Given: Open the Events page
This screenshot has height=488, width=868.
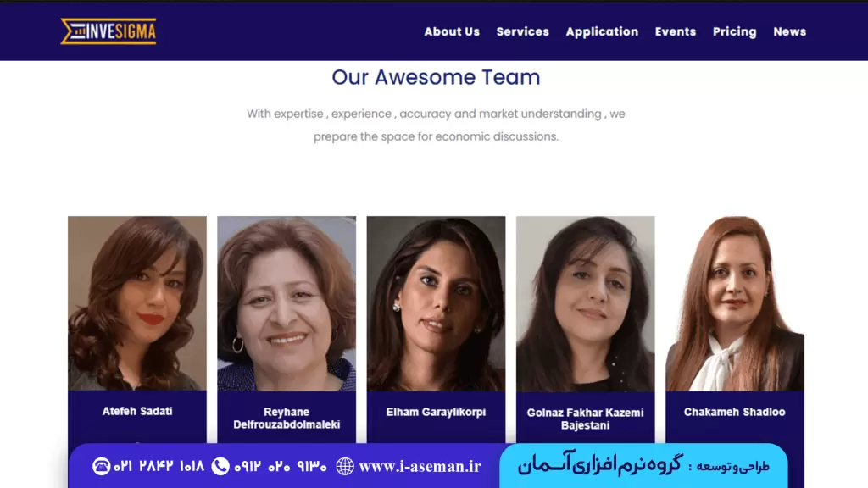Looking at the screenshot, I should (676, 31).
